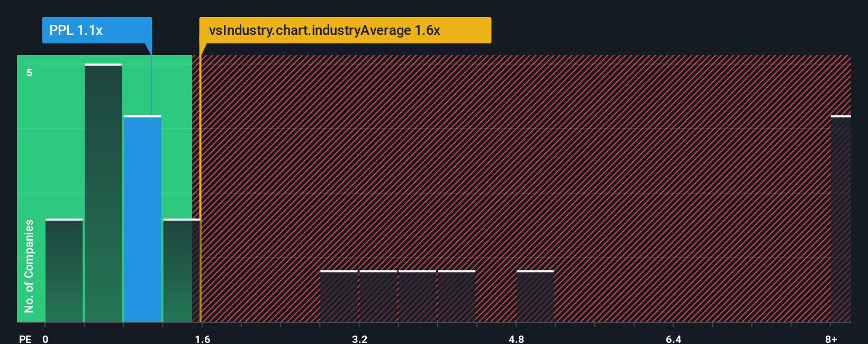Select the blue PPL histogram bar
Viewport: 868px width, 344px height.
[142, 219]
